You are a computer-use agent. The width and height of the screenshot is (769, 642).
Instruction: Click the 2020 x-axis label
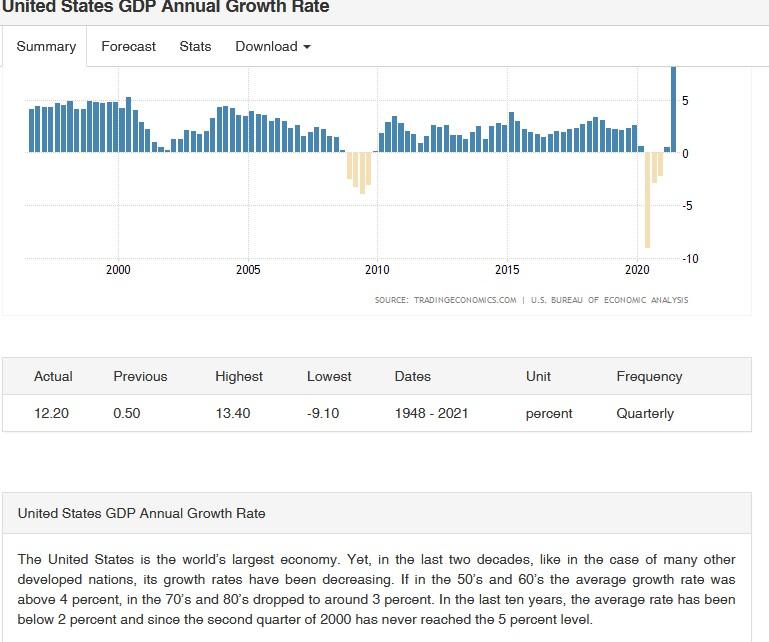pyautogui.click(x=637, y=270)
